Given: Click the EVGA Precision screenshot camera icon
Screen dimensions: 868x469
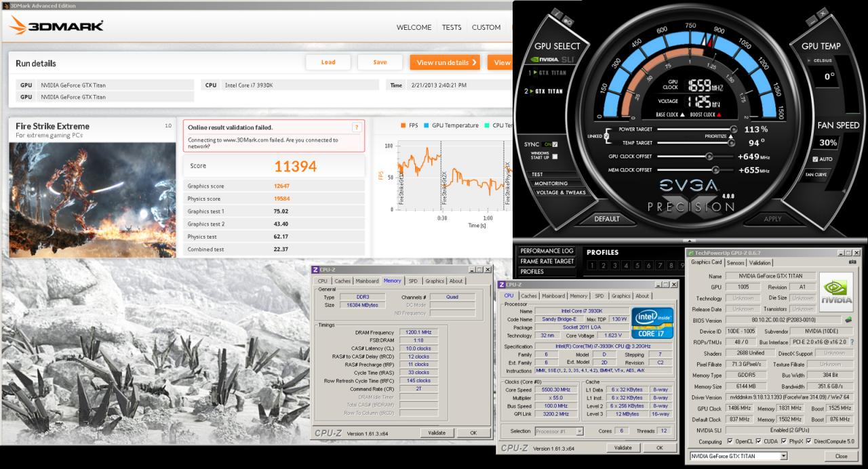Looking at the screenshot, I should click(568, 22).
